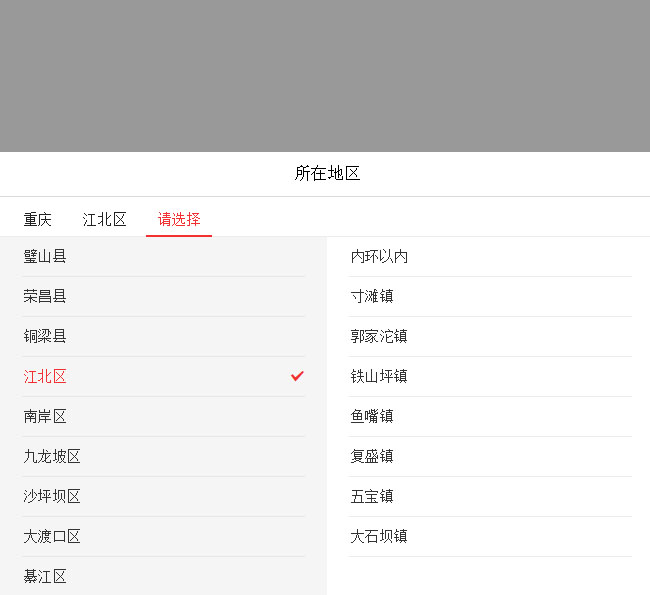Select 大渡口区 in district list

tap(53, 536)
